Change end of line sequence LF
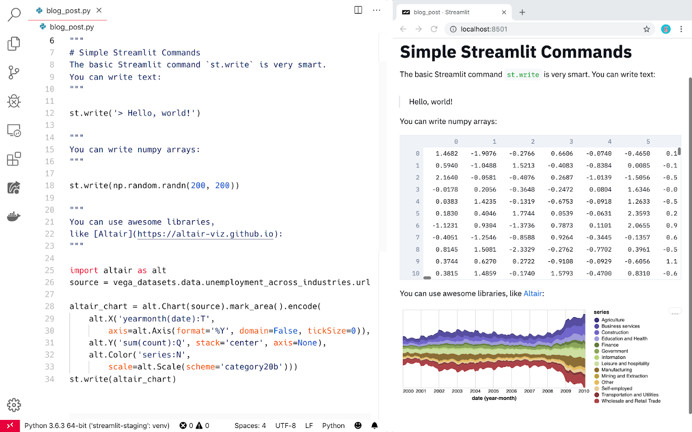The width and height of the screenshot is (692, 432). click(309, 425)
